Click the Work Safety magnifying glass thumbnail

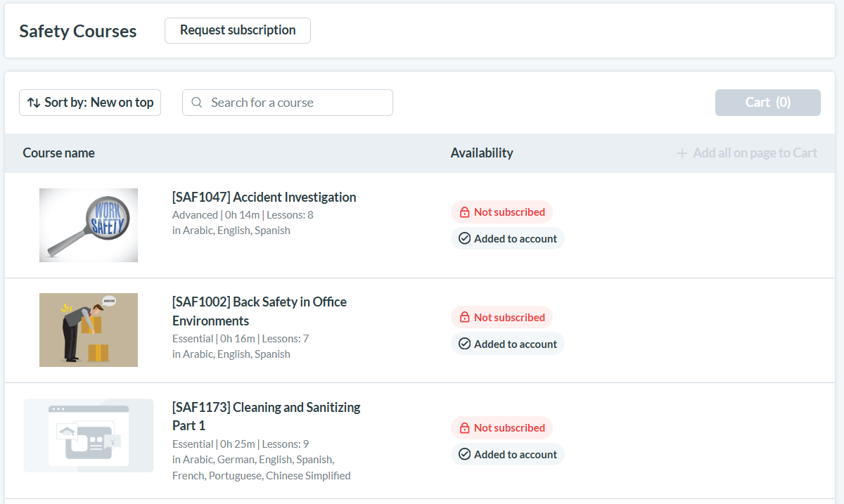coord(89,226)
